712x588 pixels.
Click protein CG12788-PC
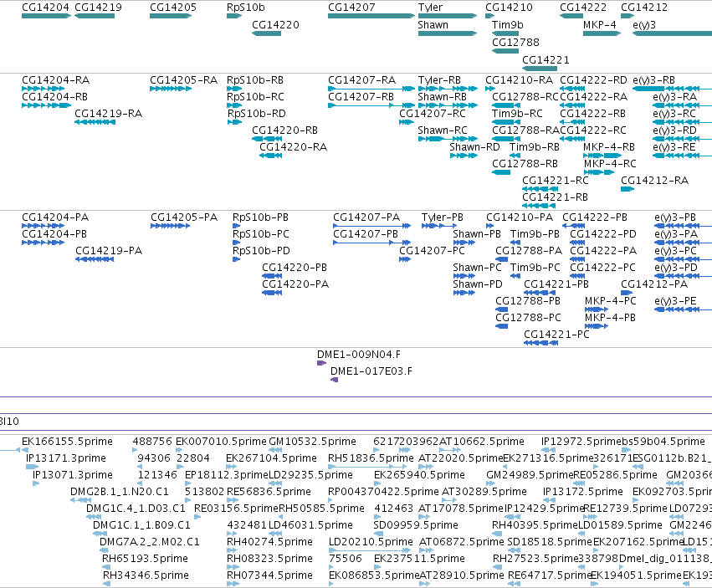[528, 318]
